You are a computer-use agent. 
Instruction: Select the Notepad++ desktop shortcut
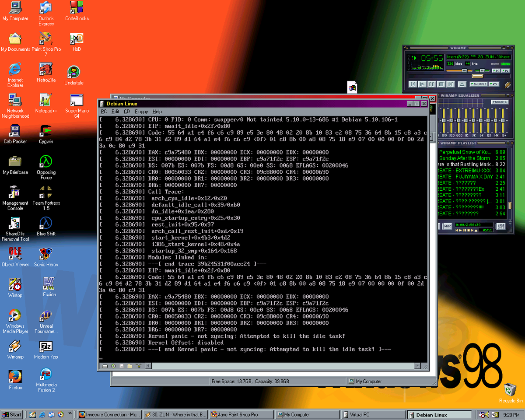pyautogui.click(x=46, y=103)
